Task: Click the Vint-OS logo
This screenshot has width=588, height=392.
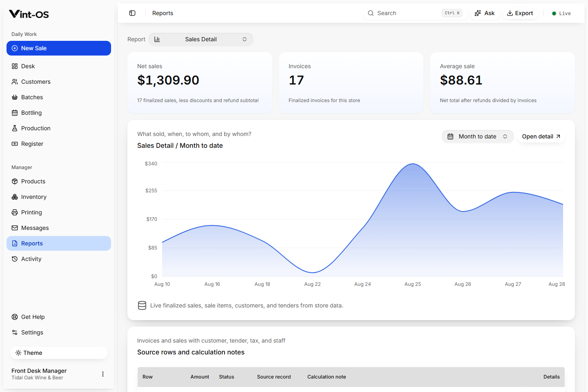Action: [29, 14]
